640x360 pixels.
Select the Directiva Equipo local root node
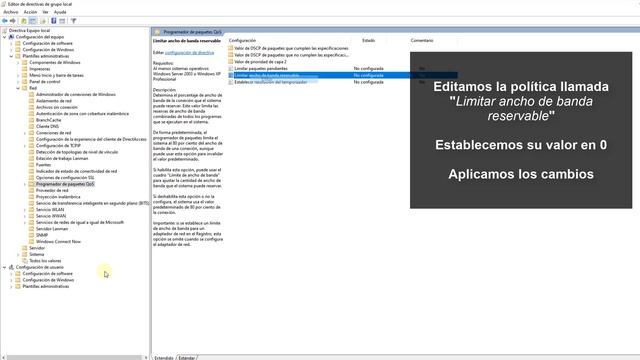29,31
